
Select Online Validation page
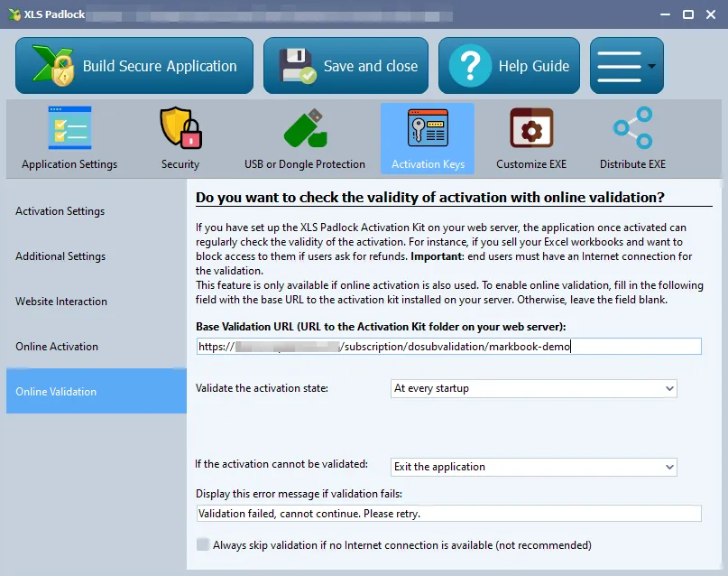[x=97, y=391]
